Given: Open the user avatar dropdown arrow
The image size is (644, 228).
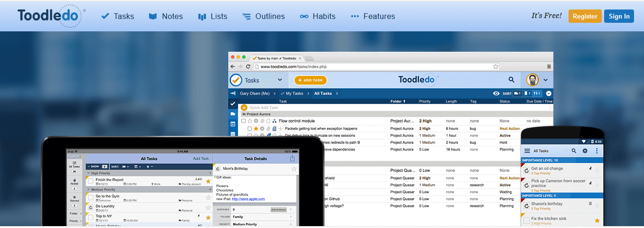Looking at the screenshot, I should coord(545,80).
